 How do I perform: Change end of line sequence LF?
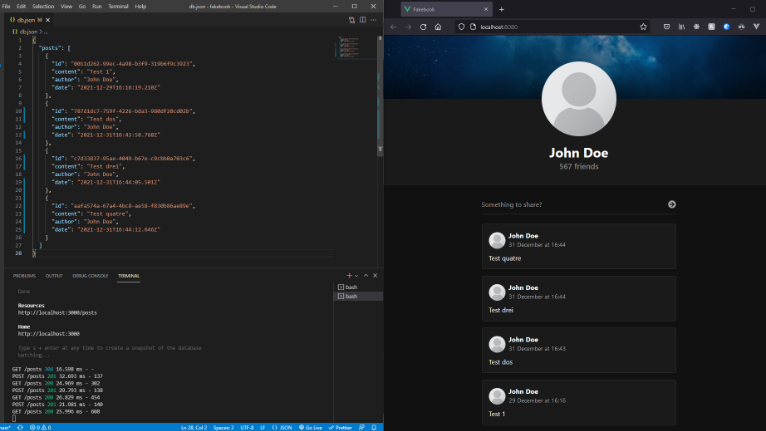[x=262, y=428]
